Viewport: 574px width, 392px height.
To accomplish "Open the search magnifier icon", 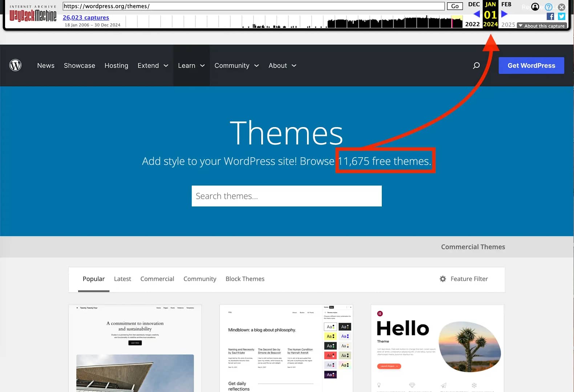I will pos(476,65).
